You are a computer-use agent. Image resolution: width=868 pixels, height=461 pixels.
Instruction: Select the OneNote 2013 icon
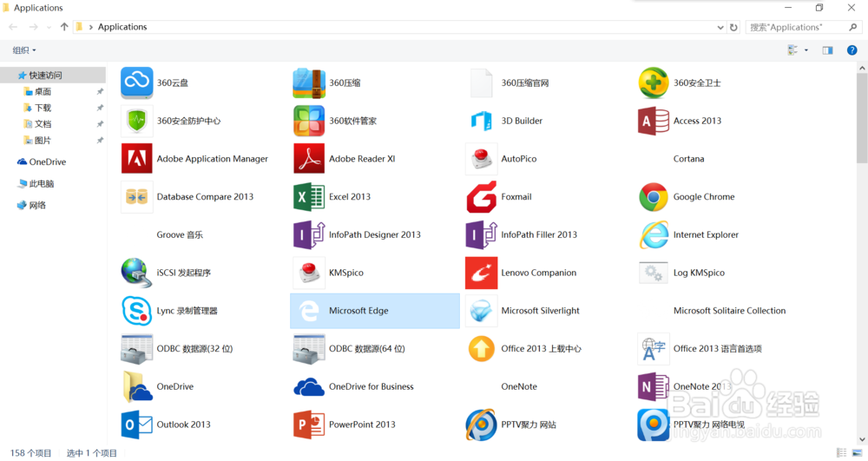[x=654, y=386]
